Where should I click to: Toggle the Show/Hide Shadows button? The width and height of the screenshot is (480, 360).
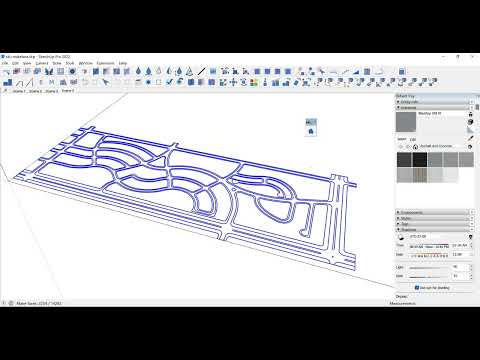(x=401, y=237)
